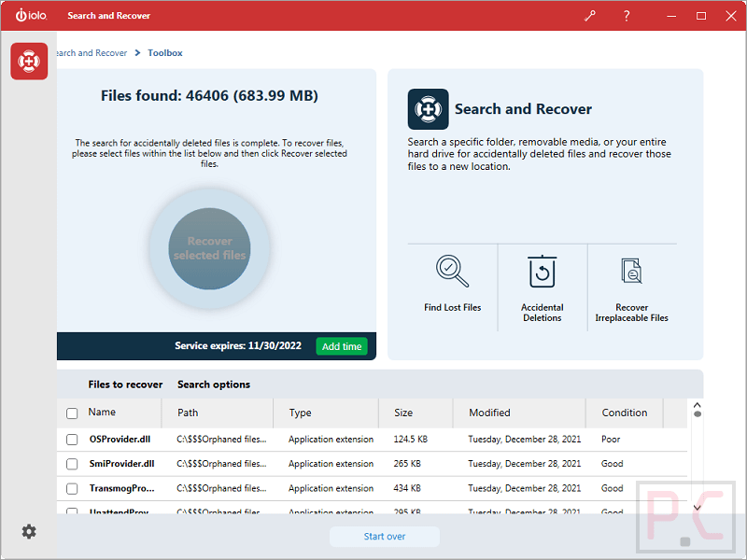Select the SmiProvider.dll file name
The image size is (747, 560).
click(x=122, y=464)
